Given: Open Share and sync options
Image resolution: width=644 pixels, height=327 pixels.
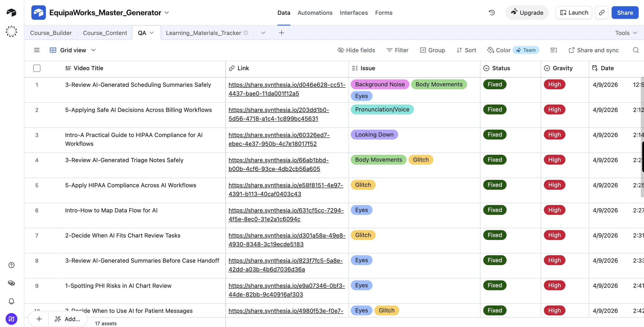Looking at the screenshot, I should [x=594, y=50].
